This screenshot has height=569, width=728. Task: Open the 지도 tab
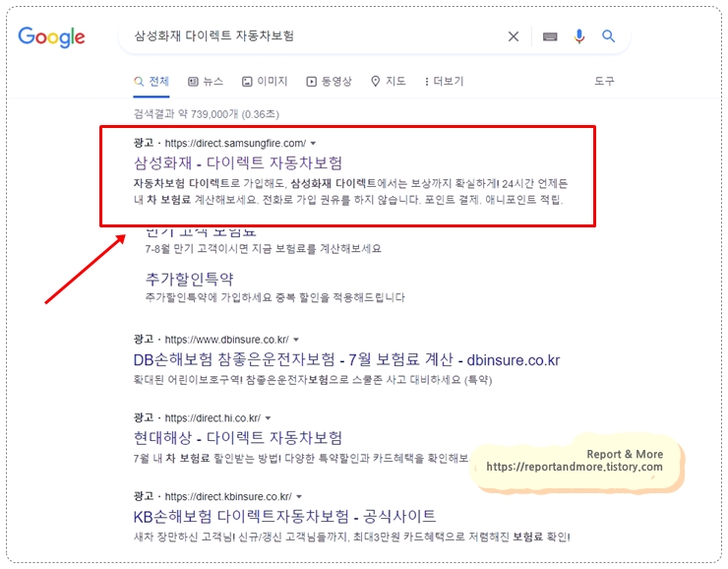tap(389, 82)
